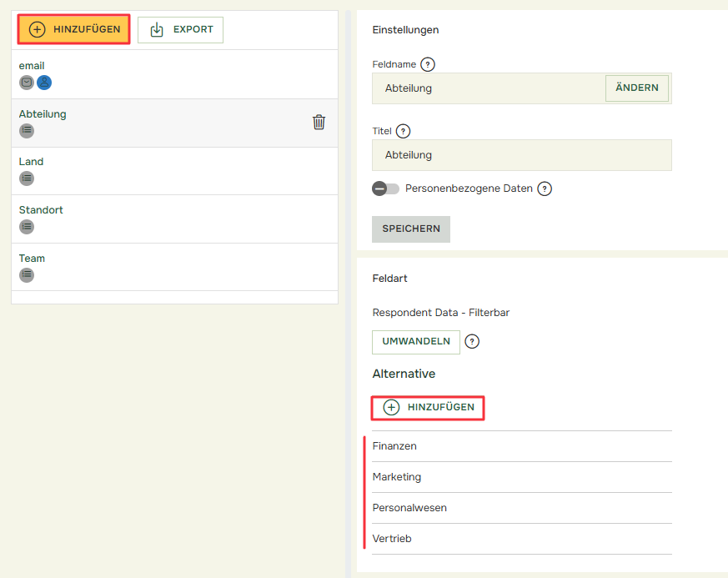Viewport: 728px width, 578px height.
Task: Select the Abteilung field in the list
Action: point(174,123)
